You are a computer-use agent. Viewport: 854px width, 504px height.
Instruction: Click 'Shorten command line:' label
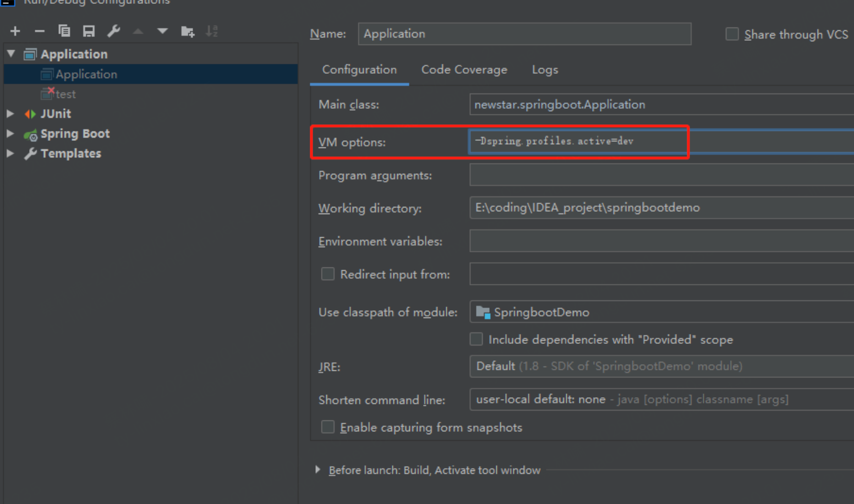point(382,400)
